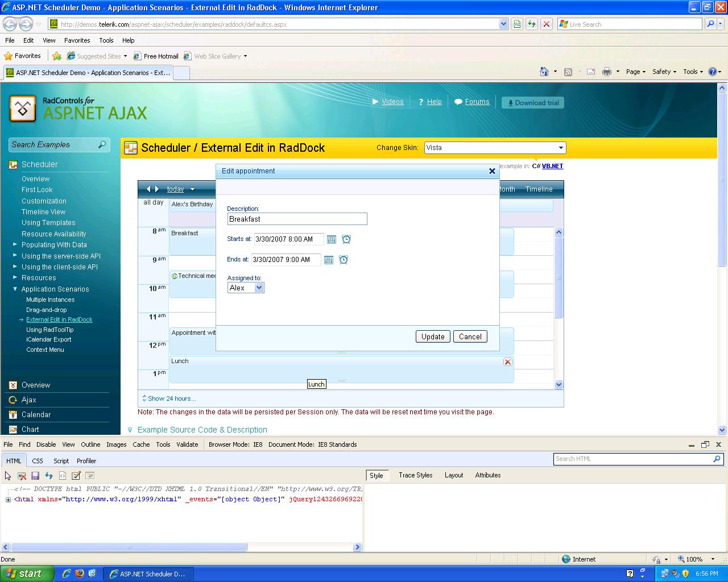Image resolution: width=728 pixels, height=582 pixels.
Task: Switch to the Script tab
Action: pyautogui.click(x=61, y=461)
